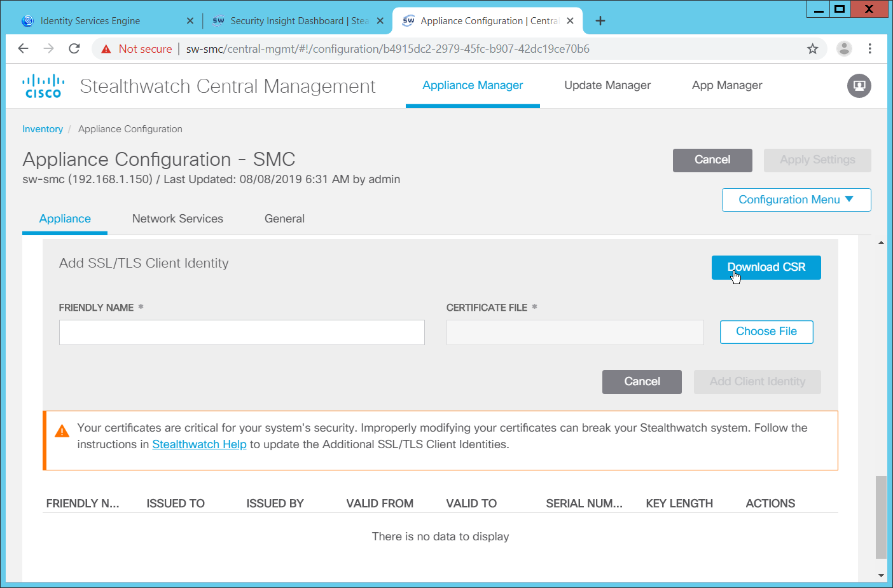Viewport: 893px width, 588px height.
Task: Bookmark page with the star icon
Action: tap(812, 49)
